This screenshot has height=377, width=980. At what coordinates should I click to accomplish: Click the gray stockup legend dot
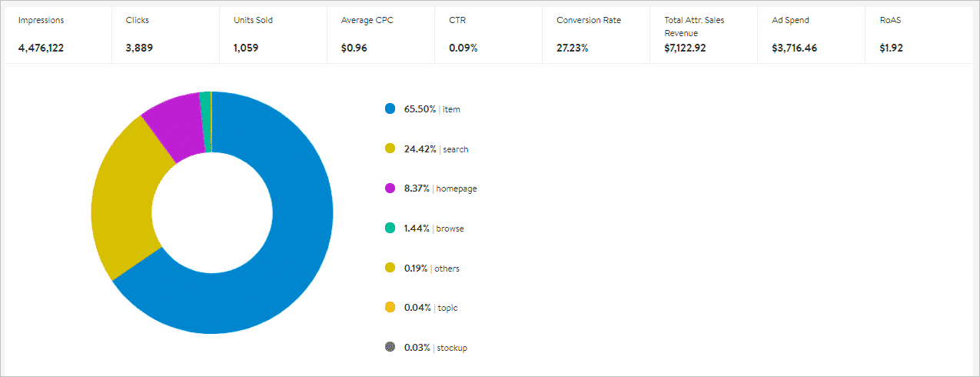coord(390,347)
